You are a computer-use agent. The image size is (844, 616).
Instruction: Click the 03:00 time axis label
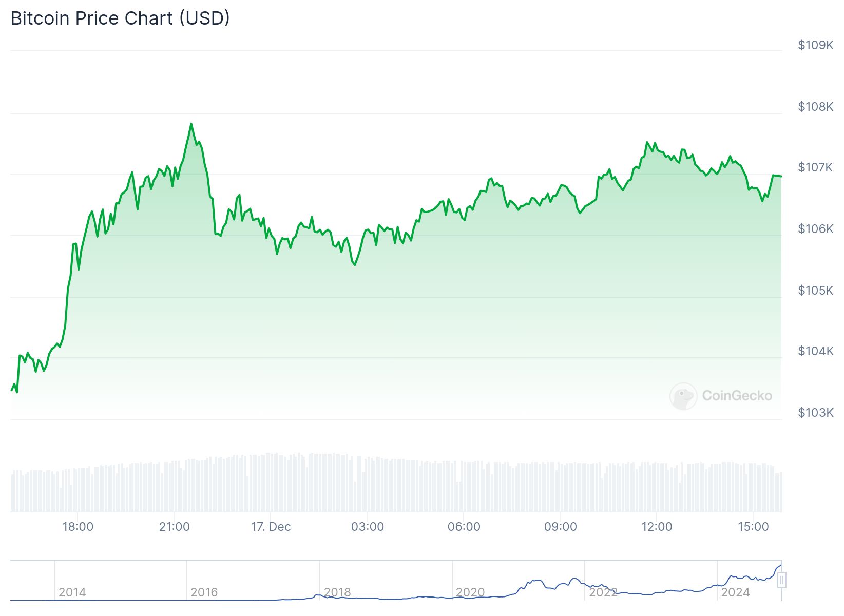(x=368, y=527)
